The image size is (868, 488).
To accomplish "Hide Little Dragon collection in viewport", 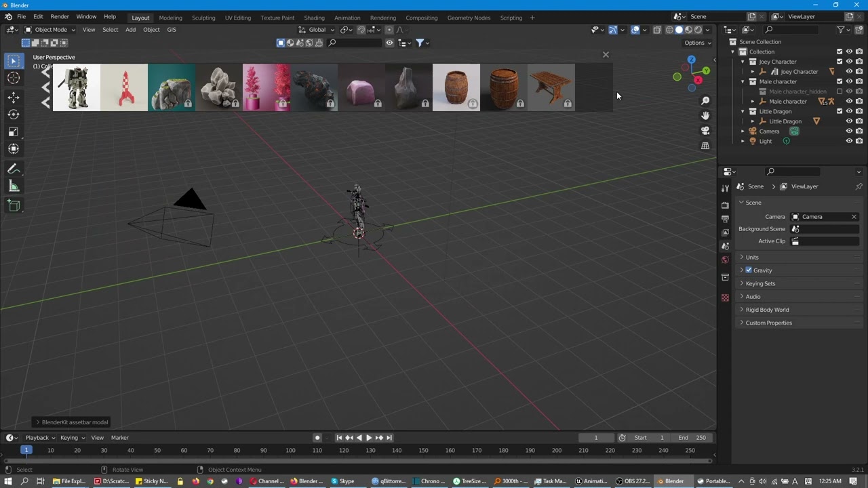I will (849, 111).
